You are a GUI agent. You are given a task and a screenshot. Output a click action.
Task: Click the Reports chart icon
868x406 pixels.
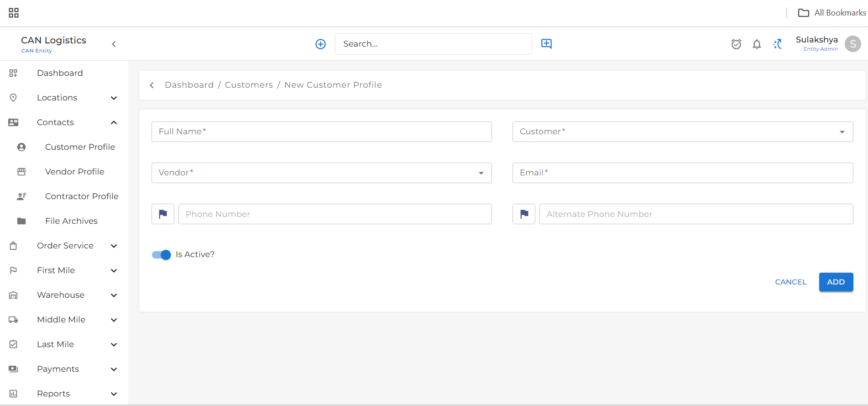[13, 394]
